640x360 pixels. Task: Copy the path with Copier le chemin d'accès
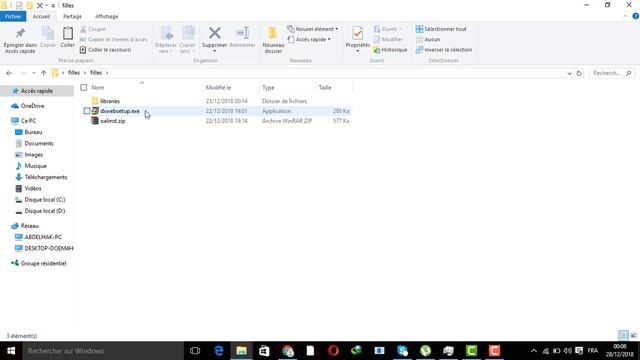113,40
